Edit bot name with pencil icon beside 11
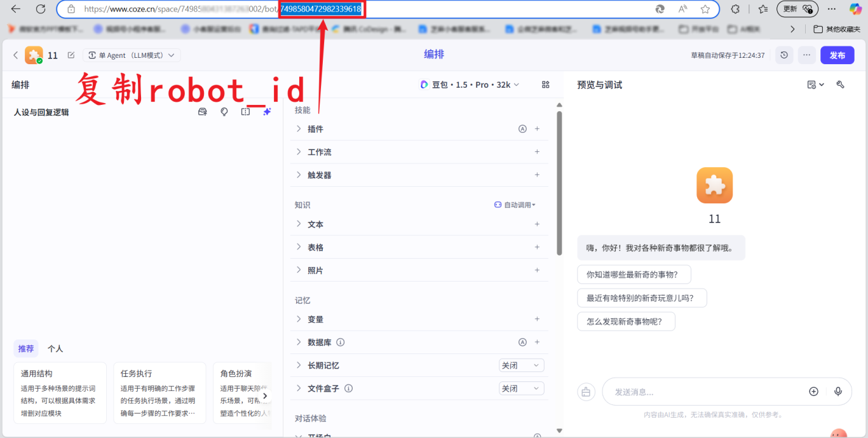Screen dimensions: 868x438 [x=71, y=55]
